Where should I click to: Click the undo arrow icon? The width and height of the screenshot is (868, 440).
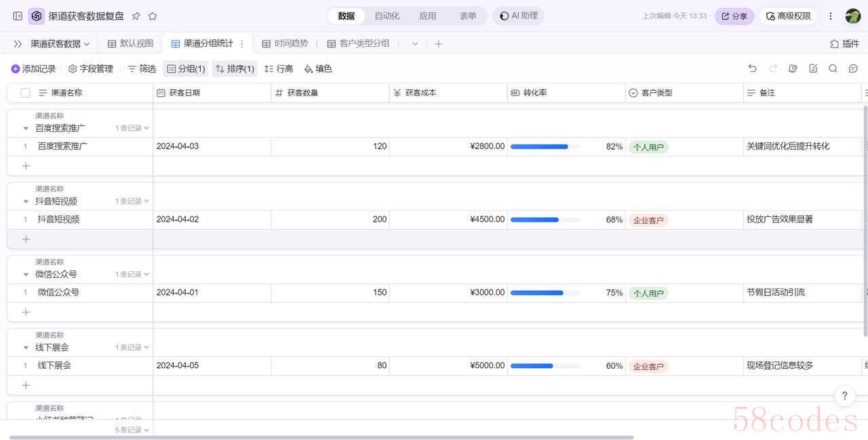click(x=752, y=68)
